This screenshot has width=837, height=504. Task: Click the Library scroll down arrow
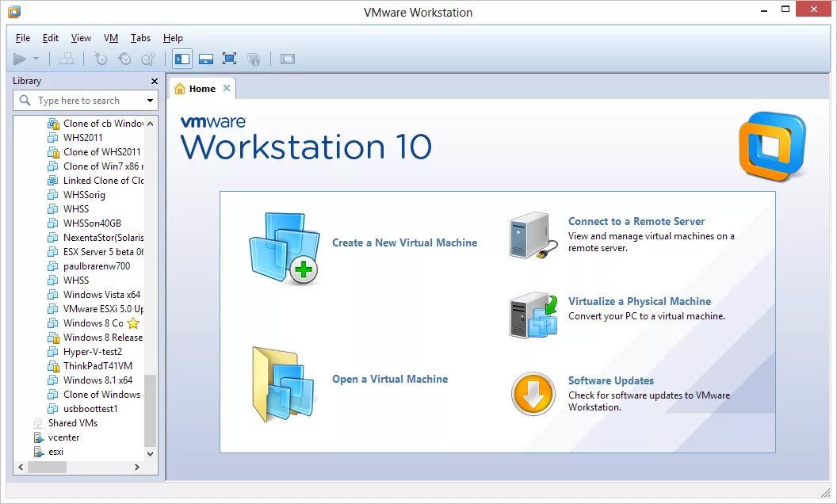[151, 454]
